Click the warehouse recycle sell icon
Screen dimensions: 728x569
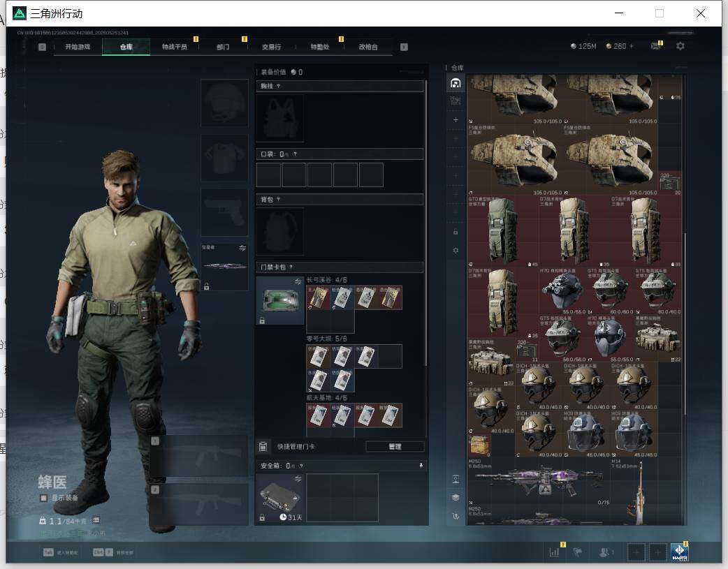pyautogui.click(x=456, y=516)
